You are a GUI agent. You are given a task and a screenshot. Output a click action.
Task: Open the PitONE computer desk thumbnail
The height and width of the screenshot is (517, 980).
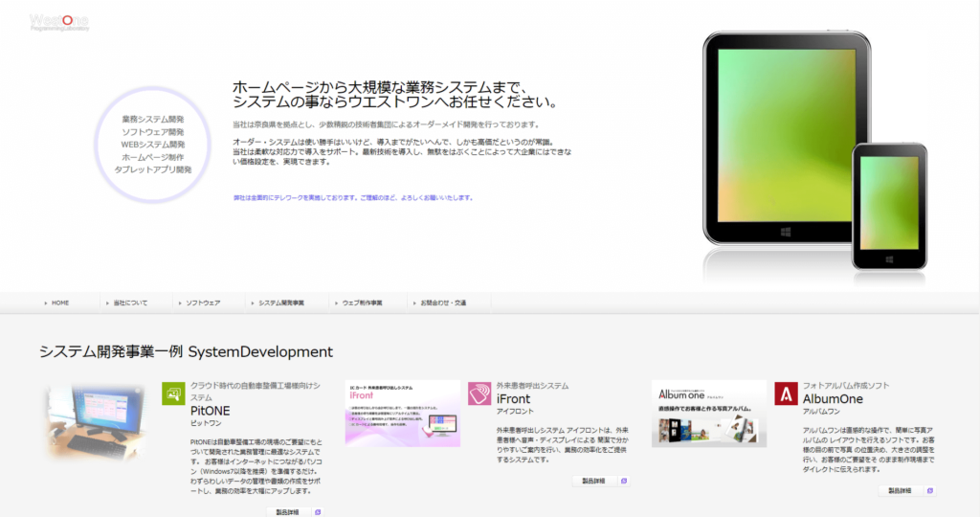point(96,422)
